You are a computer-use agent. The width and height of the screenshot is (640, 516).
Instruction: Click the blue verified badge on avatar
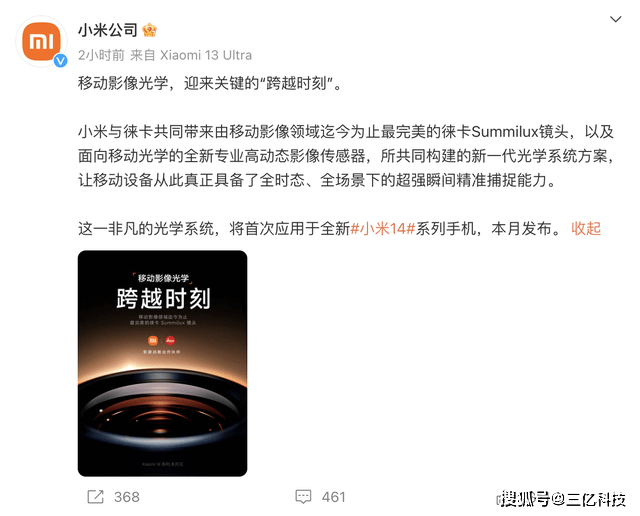point(61,61)
